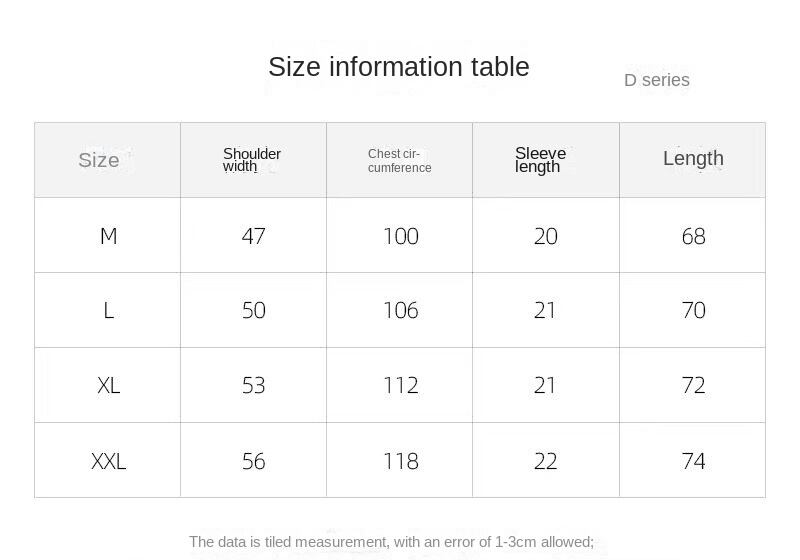Select the M size row label
This screenshot has width=800, height=560.
108,236
